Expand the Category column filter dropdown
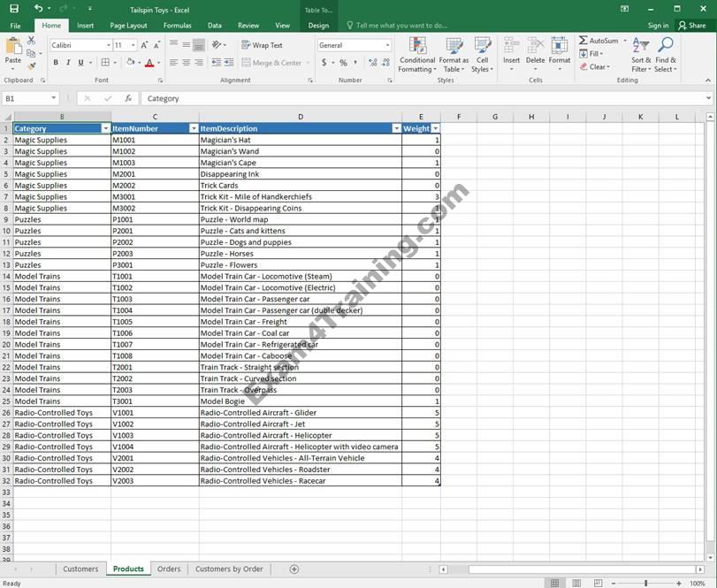 tap(106, 129)
